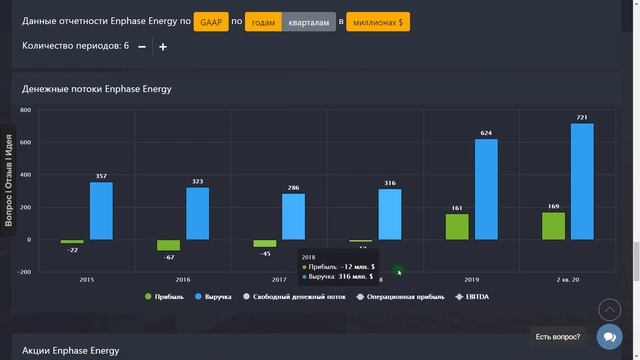Image resolution: width=640 pixels, height=360 pixels.
Task: Click the 2015 x-axis label
Action: pos(87,280)
